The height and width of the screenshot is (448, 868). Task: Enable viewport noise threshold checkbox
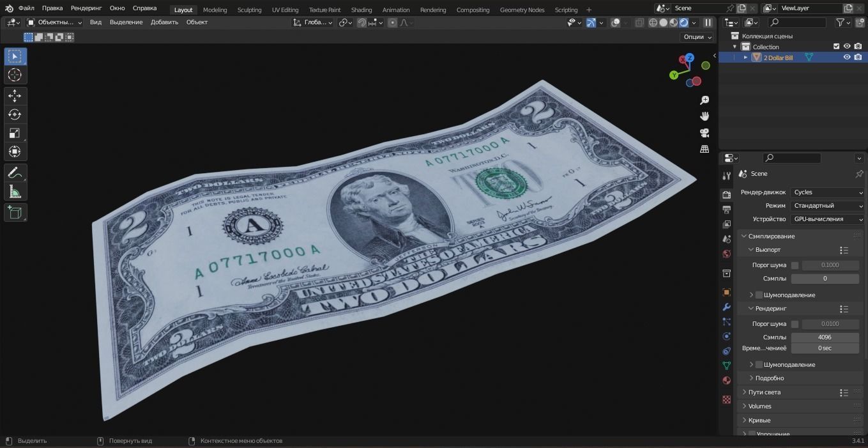(795, 265)
